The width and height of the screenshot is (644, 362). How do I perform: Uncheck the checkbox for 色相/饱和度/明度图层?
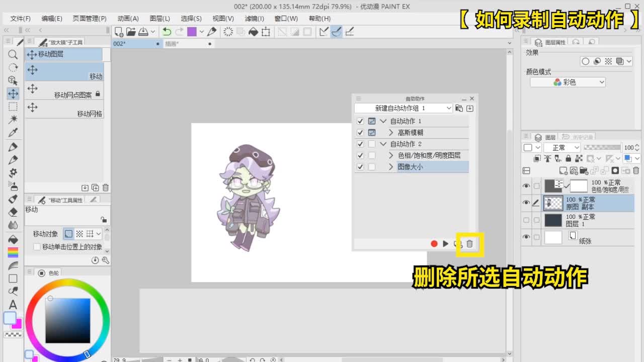(x=360, y=155)
